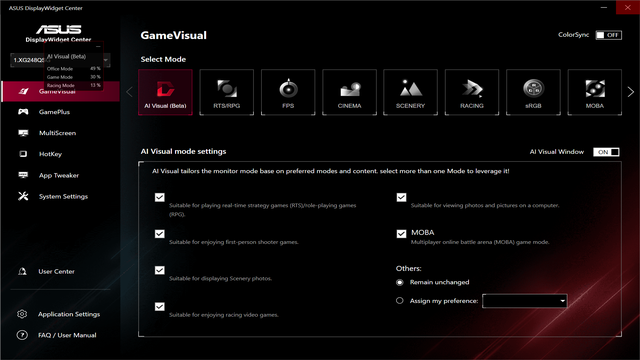This screenshot has height=360, width=640.
Task: Click the Others: label
Action: [x=409, y=268]
